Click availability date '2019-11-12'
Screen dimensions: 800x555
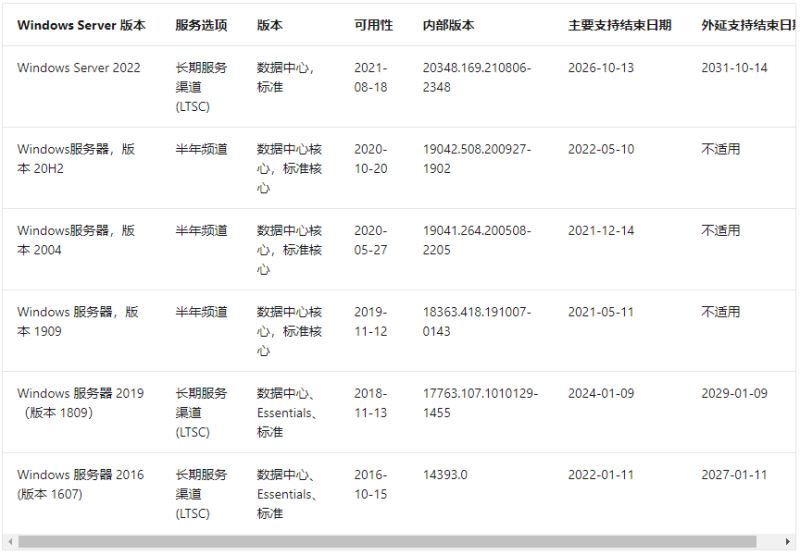tap(371, 321)
